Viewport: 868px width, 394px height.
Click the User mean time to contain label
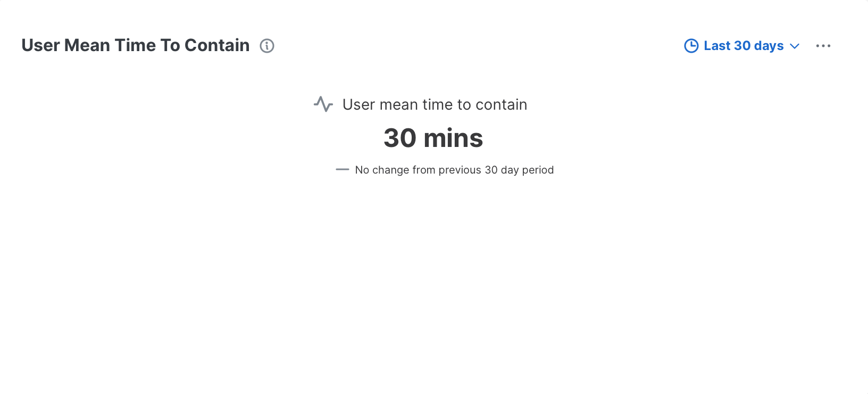pyautogui.click(x=435, y=104)
